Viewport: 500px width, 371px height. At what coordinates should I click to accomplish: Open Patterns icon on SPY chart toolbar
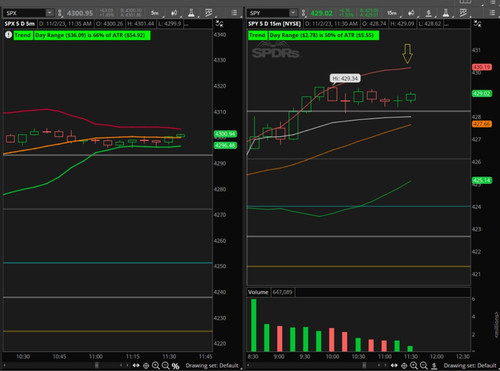click(463, 13)
